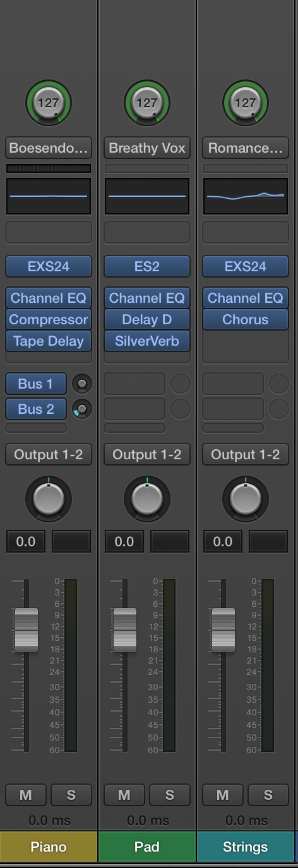Mute the Strings channel
Image resolution: width=298 pixels, height=868 pixels.
tap(223, 795)
